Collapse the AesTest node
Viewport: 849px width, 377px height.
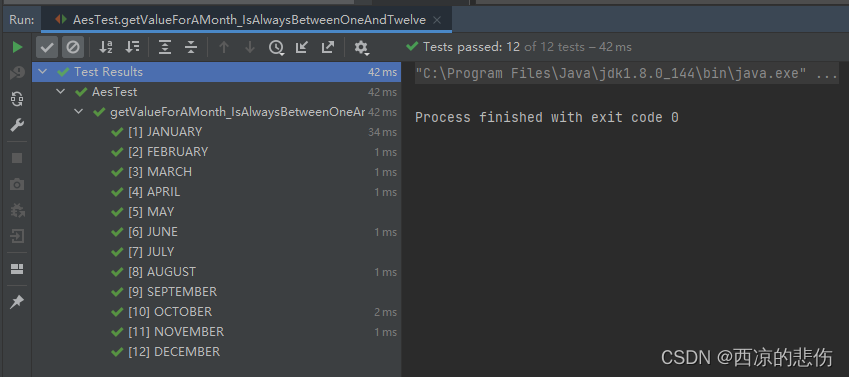point(61,92)
